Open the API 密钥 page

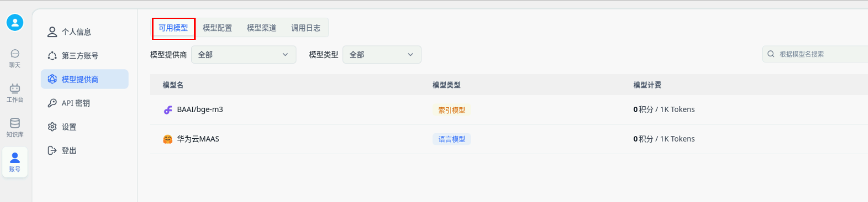pos(75,103)
